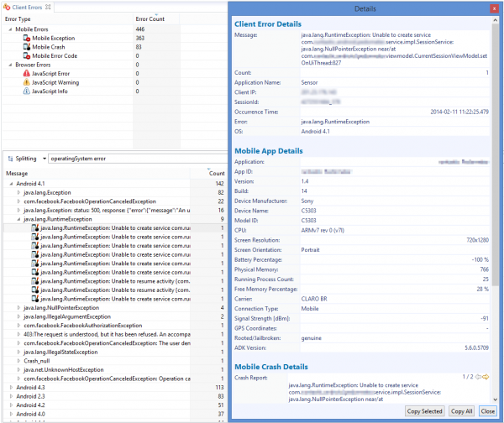Click the OS value Android 4.1 in Details
The width and height of the screenshot is (504, 423).
[315, 132]
